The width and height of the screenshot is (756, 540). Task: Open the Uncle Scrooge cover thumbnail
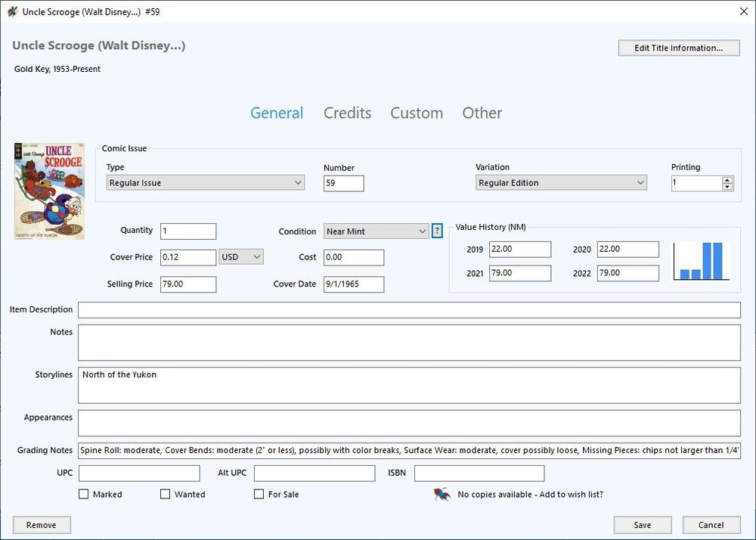coord(49,191)
